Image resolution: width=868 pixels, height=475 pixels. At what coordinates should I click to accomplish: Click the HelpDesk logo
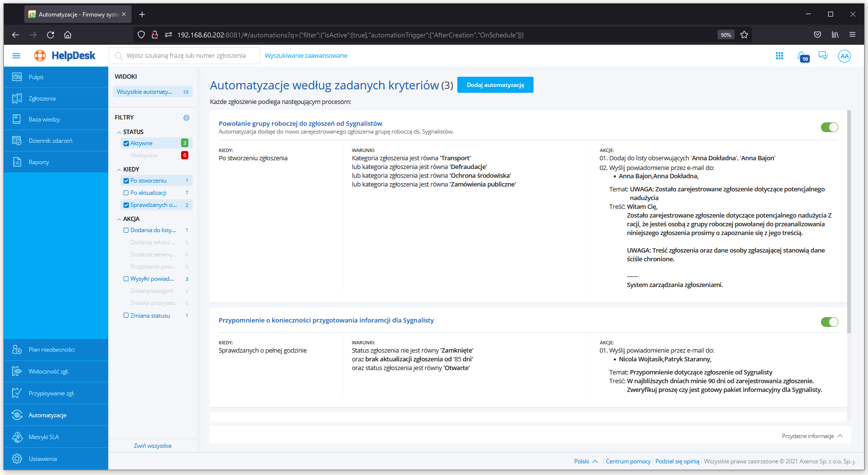click(65, 56)
